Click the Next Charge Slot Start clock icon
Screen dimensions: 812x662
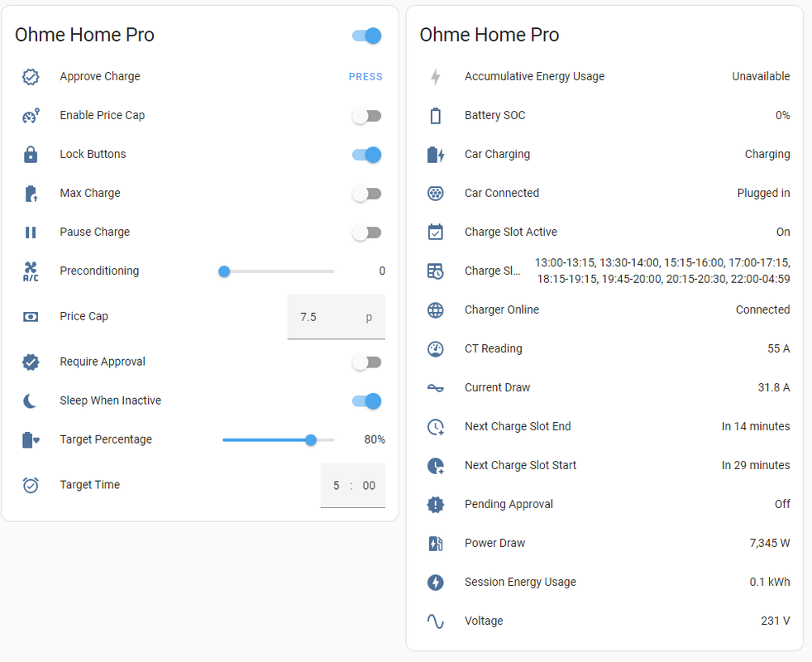point(436,466)
